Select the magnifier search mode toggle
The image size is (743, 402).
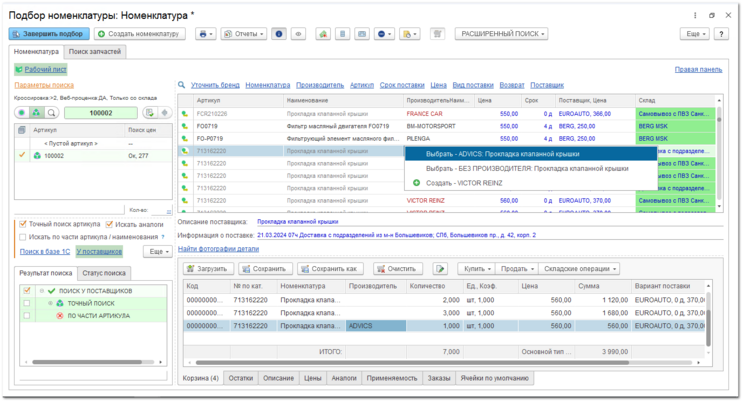tap(52, 113)
